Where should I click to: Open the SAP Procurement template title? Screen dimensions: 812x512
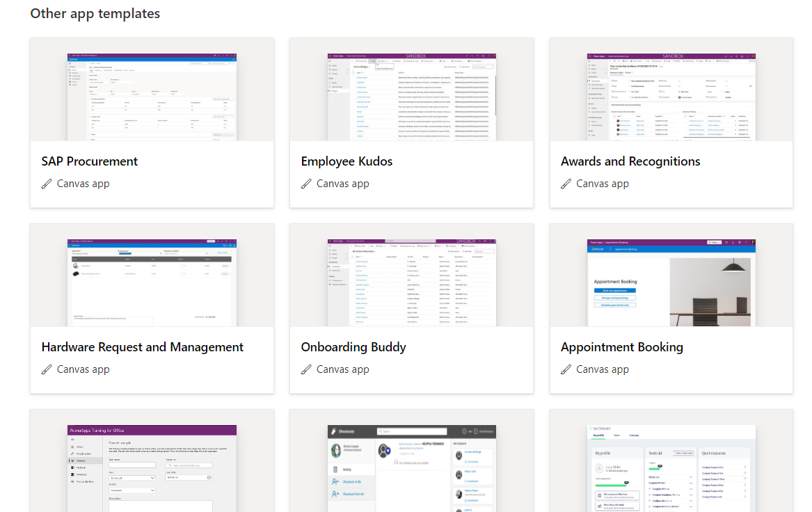click(x=90, y=161)
